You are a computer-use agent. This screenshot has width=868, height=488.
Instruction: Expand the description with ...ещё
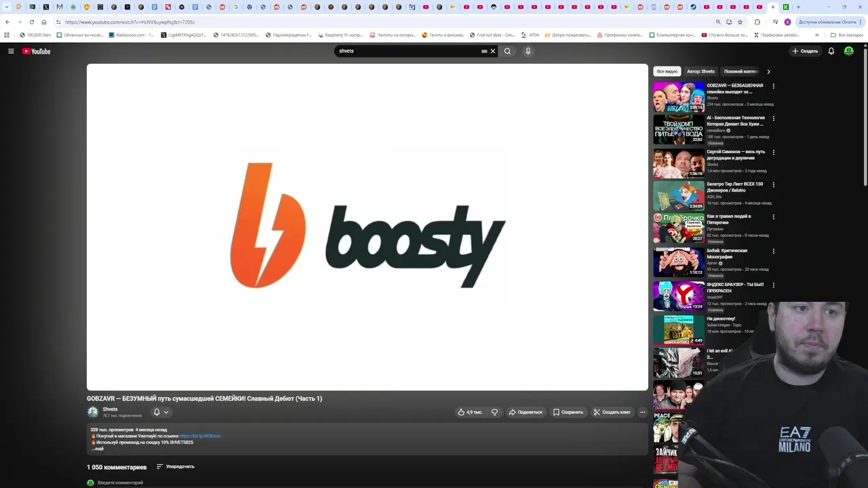point(98,449)
